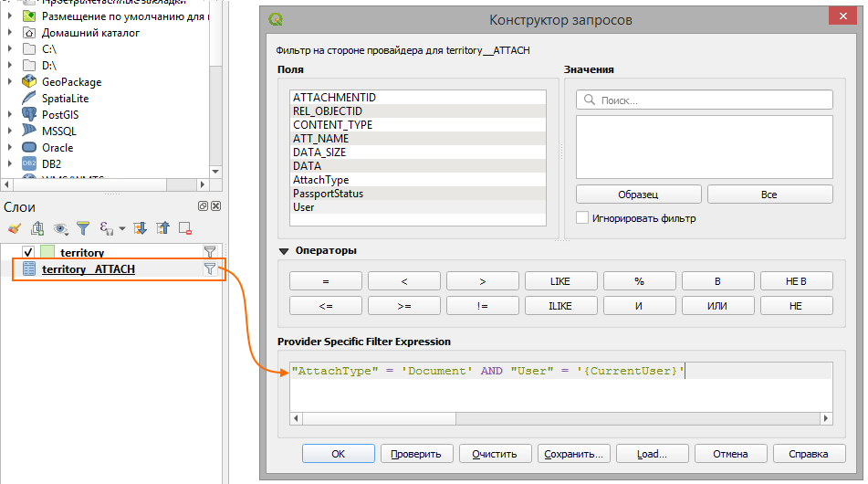868x484 pixels.
Task: Collapse the Операторы section
Action: (283, 250)
